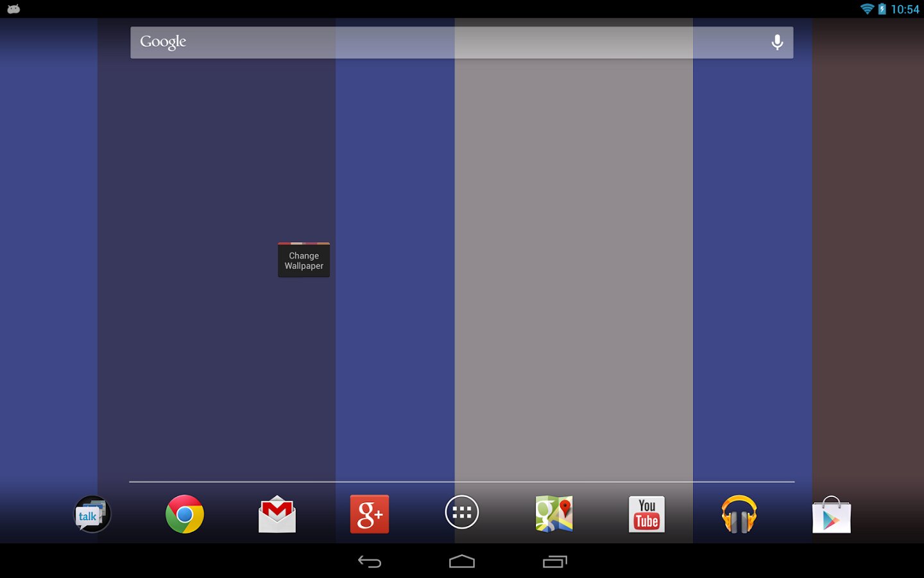Open the Google Play Store

coord(832,514)
